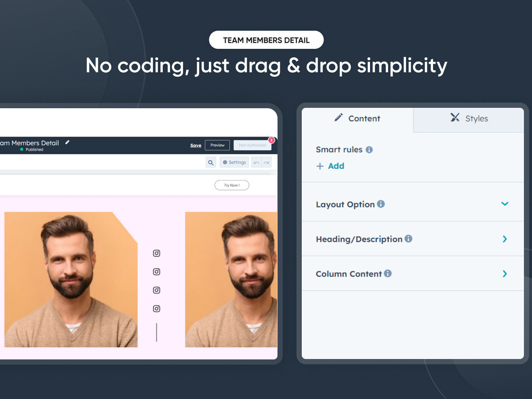Click the Layout Option info icon
This screenshot has width=532, height=399.
[380, 204]
